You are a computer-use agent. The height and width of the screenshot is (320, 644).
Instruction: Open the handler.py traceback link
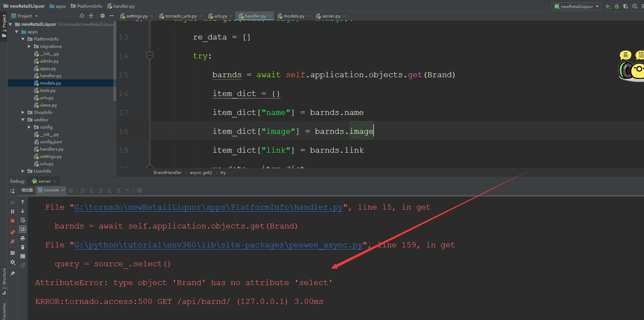pyautogui.click(x=208, y=207)
